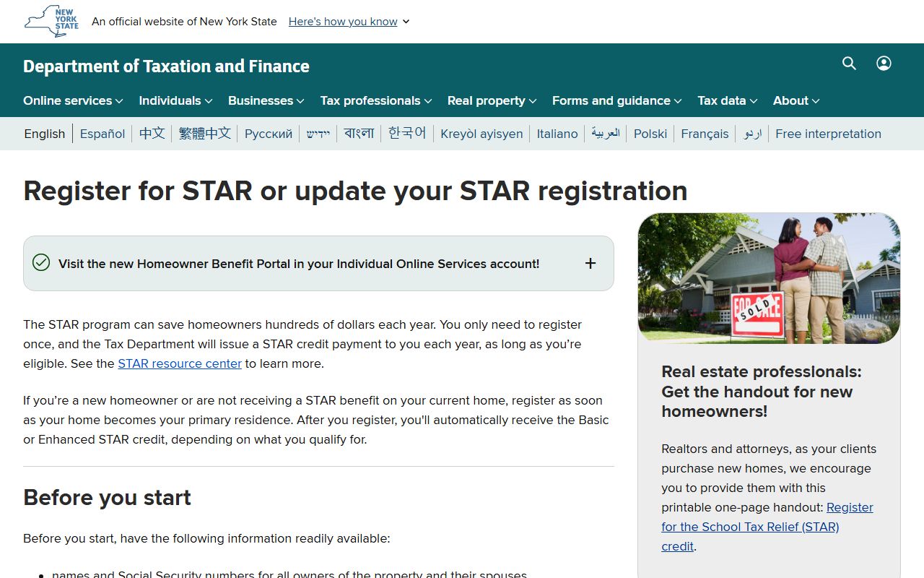Click 'Real estate professionals' card heading
This screenshot has width=924, height=578.
pos(762,392)
